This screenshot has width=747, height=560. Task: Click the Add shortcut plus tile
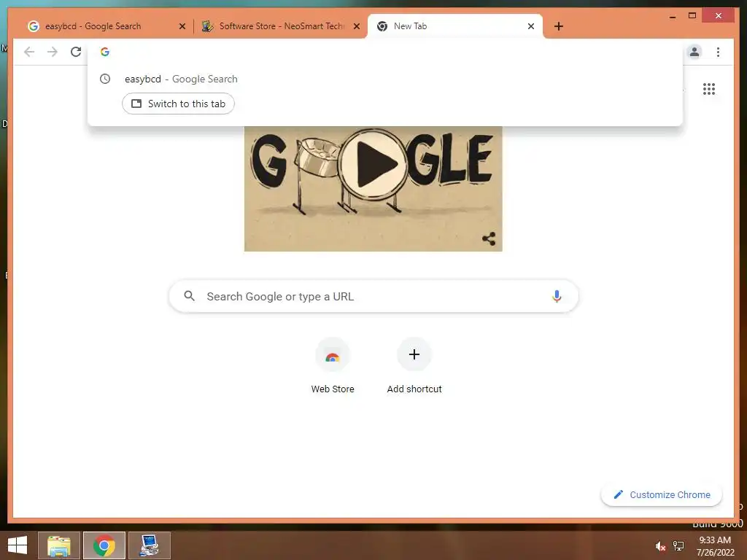pos(414,354)
